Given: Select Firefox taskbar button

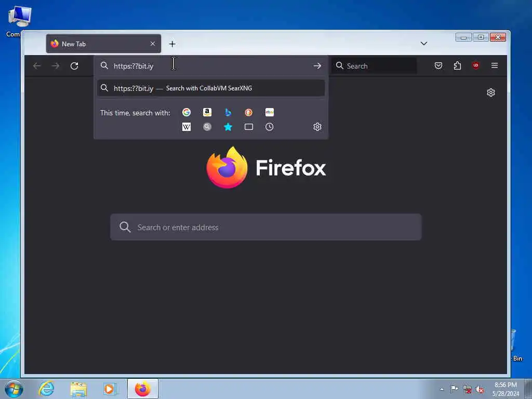Looking at the screenshot, I should coord(143,389).
